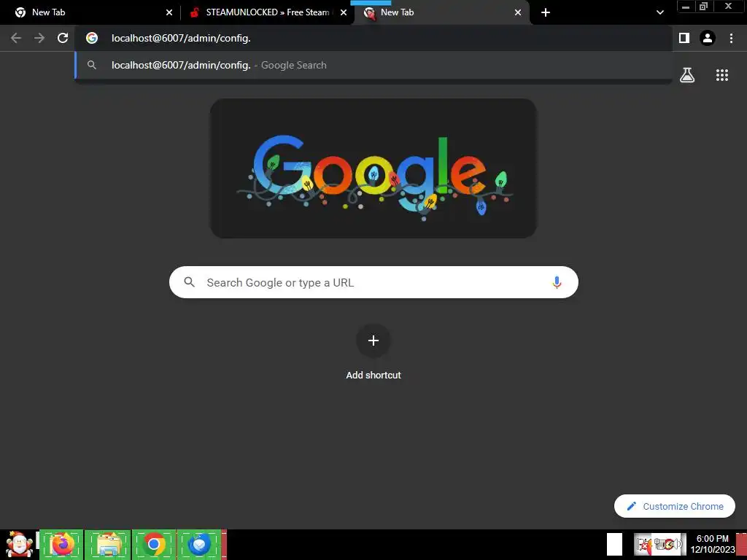Go forward using the forward arrow
747x560 pixels.
click(39, 38)
